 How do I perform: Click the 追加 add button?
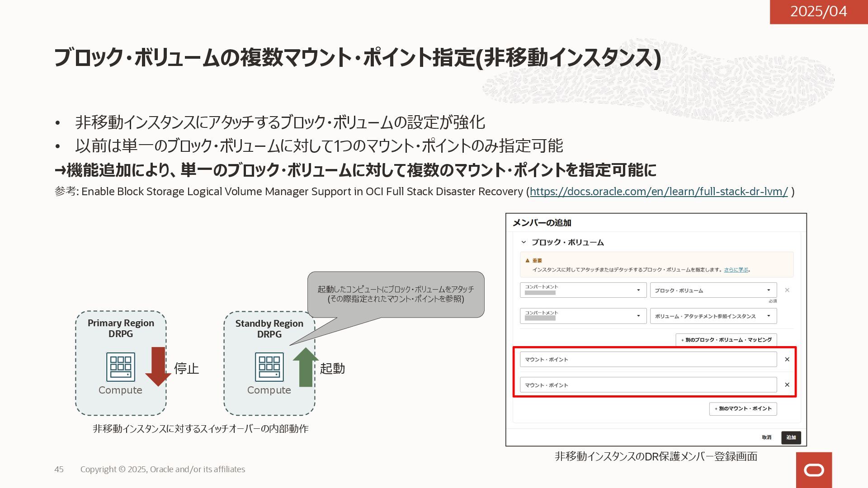(x=791, y=437)
